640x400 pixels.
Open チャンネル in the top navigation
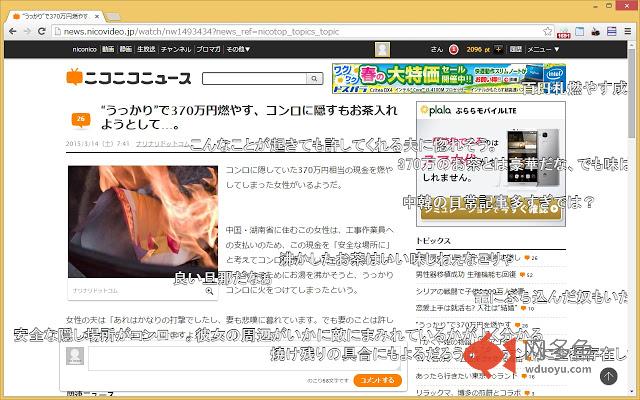pyautogui.click(x=176, y=49)
